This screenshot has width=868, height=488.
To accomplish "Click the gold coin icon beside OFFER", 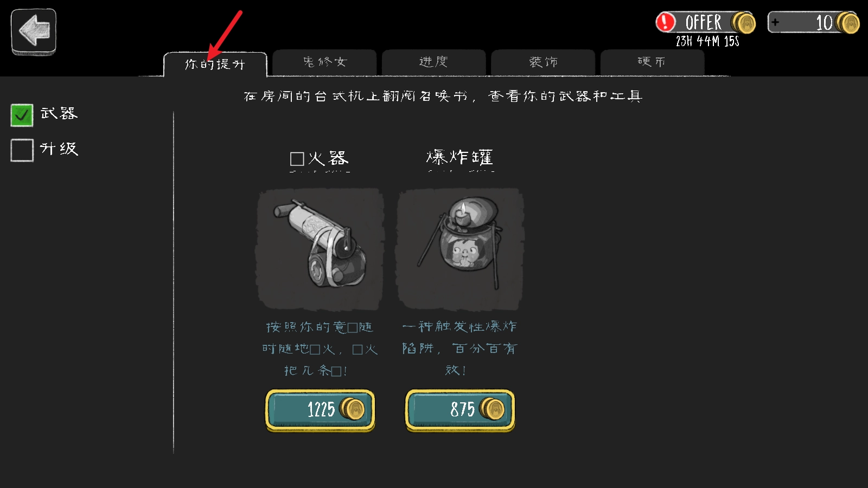I will click(743, 23).
